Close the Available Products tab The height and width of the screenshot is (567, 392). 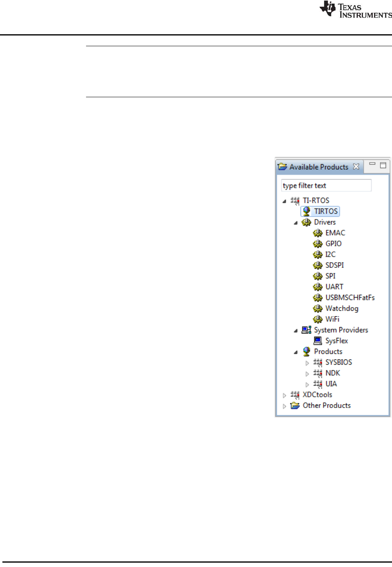(356, 167)
